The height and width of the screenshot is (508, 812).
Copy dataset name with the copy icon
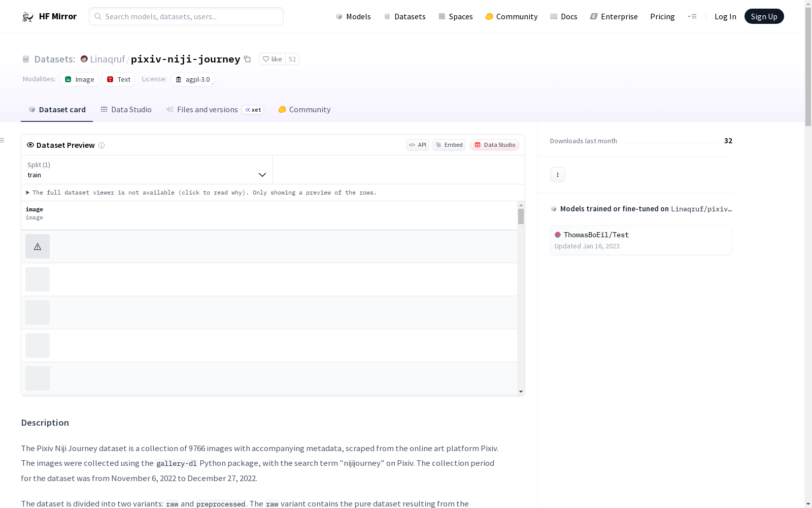point(247,59)
